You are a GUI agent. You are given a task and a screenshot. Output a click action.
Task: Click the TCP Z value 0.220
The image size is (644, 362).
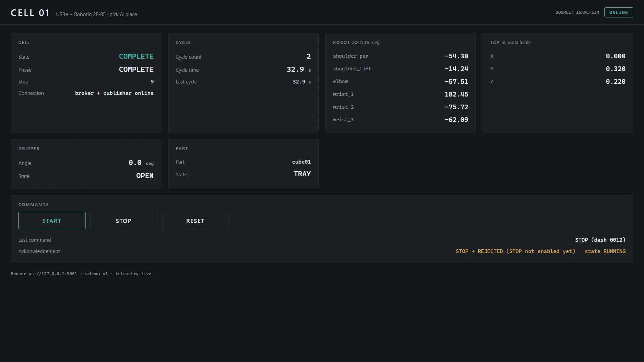coord(615,81)
